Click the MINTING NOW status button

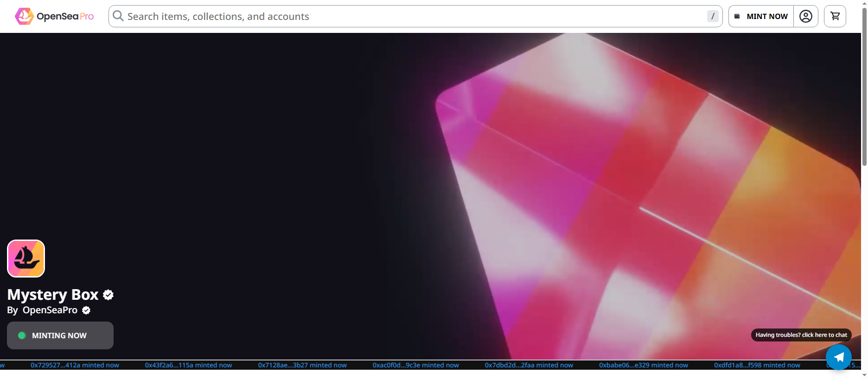(60, 335)
